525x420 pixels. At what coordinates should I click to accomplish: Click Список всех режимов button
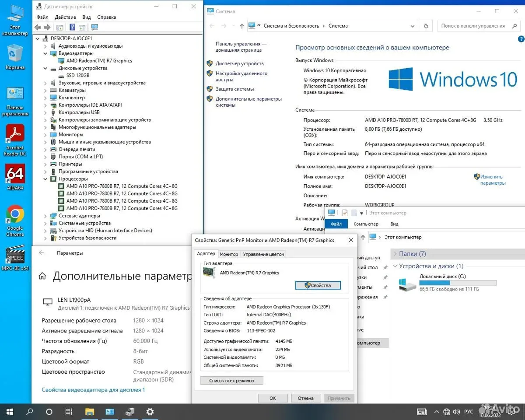tap(232, 381)
